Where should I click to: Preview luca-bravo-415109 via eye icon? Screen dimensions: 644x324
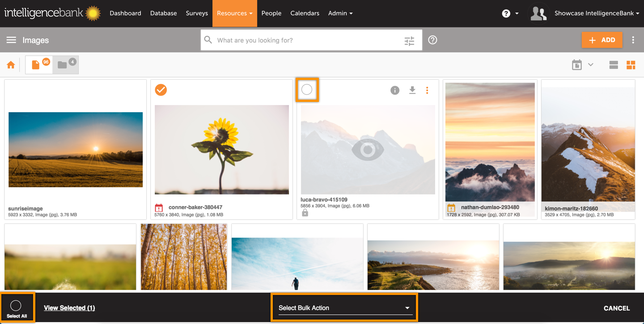pyautogui.click(x=368, y=150)
